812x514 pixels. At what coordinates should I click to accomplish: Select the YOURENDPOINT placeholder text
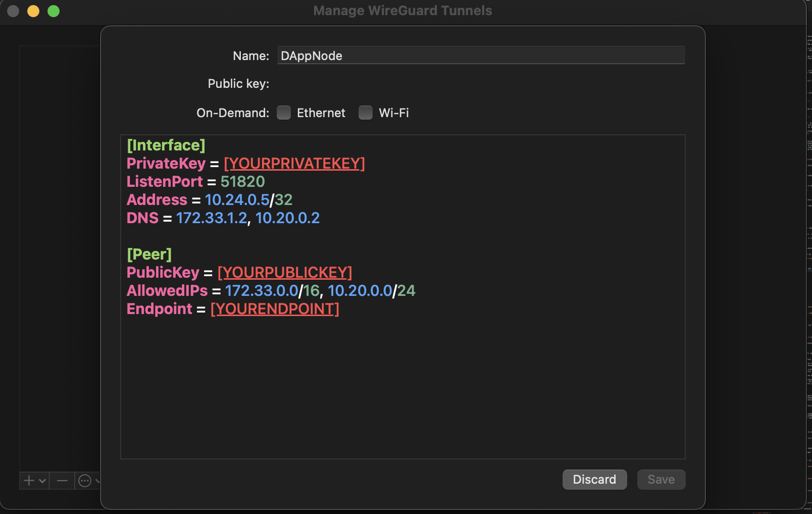click(275, 309)
